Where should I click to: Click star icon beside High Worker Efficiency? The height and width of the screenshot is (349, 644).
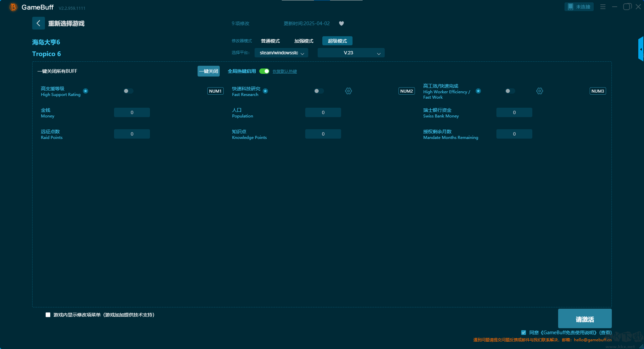point(478,91)
